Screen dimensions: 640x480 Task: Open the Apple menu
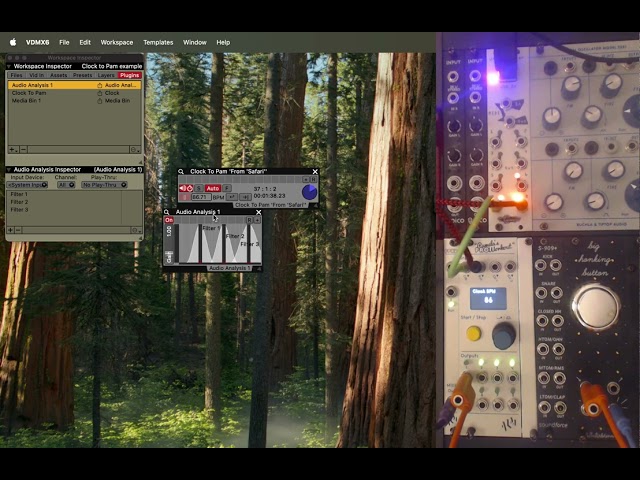pos(13,42)
